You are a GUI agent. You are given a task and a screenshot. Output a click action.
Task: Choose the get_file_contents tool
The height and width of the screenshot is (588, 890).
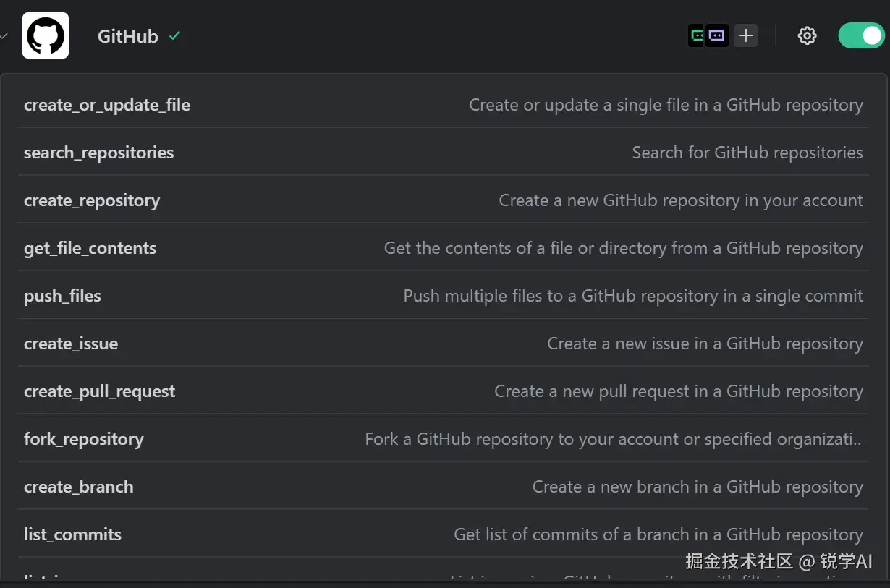(x=90, y=248)
